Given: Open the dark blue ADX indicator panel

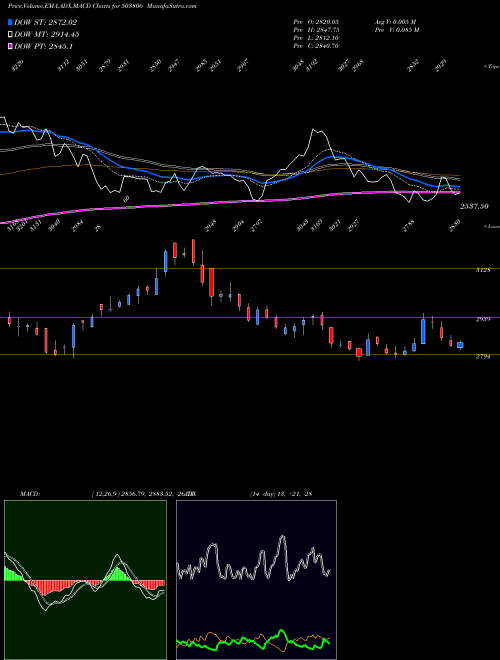Looking at the screenshot, I should coord(256,580).
